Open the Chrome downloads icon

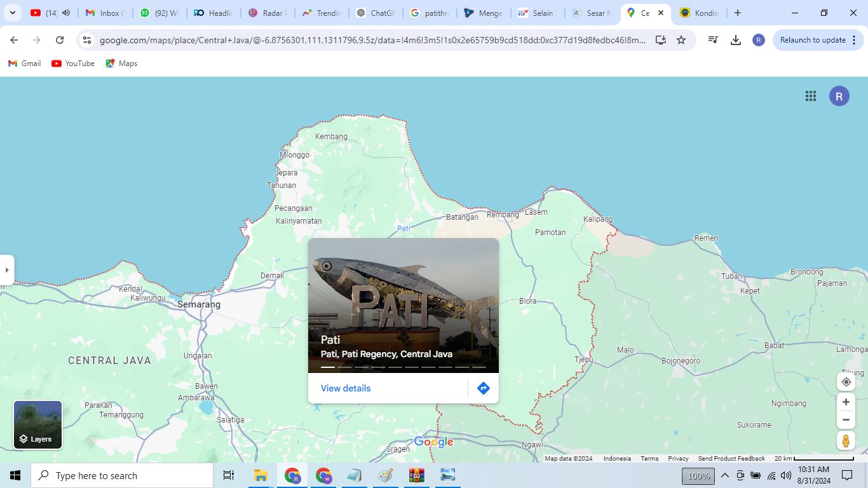(736, 40)
